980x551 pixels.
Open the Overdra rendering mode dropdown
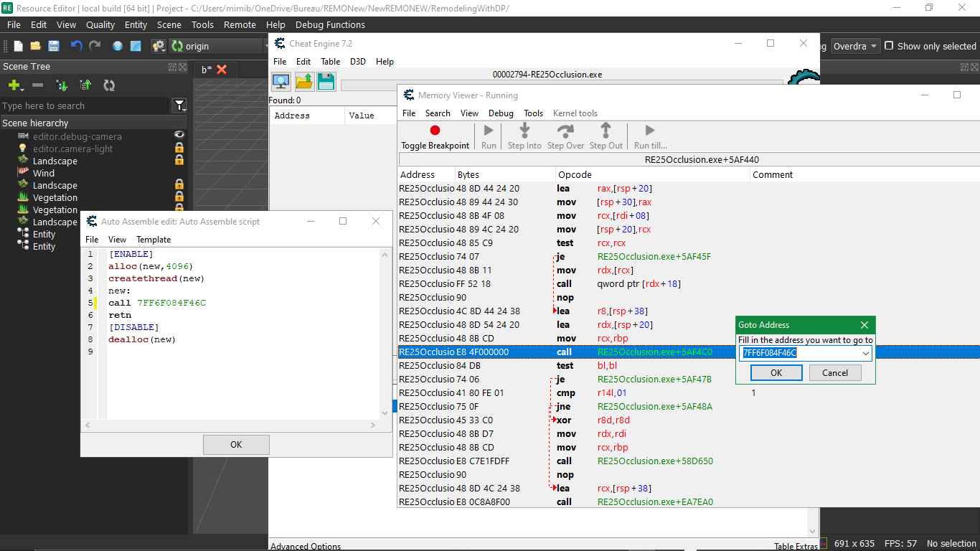click(x=855, y=46)
